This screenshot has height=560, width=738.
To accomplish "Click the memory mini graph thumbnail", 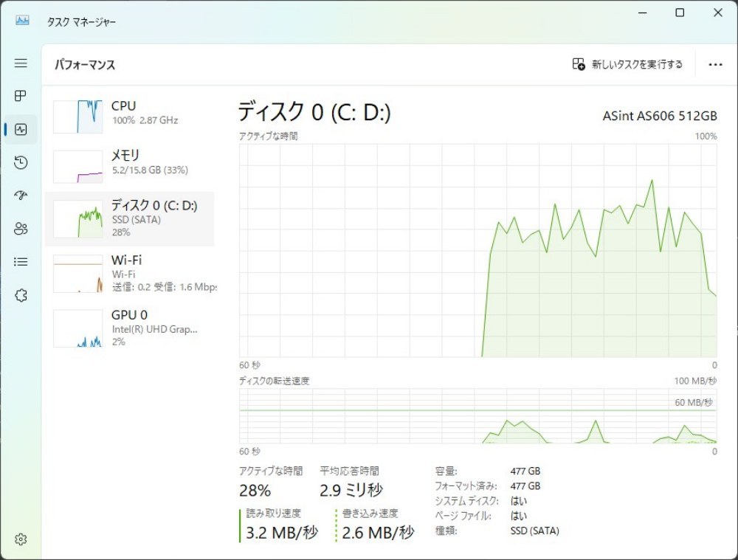I will (78, 166).
